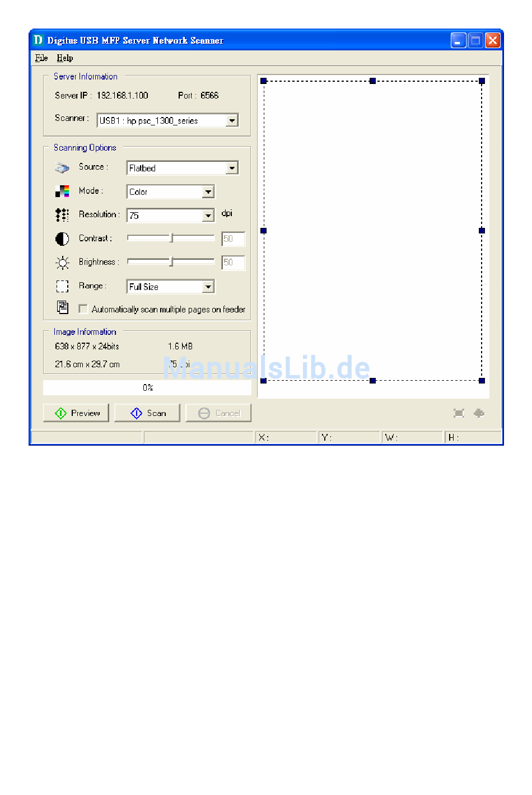The height and width of the screenshot is (795, 532).
Task: Close the Network Scanner window
Action: (493, 40)
